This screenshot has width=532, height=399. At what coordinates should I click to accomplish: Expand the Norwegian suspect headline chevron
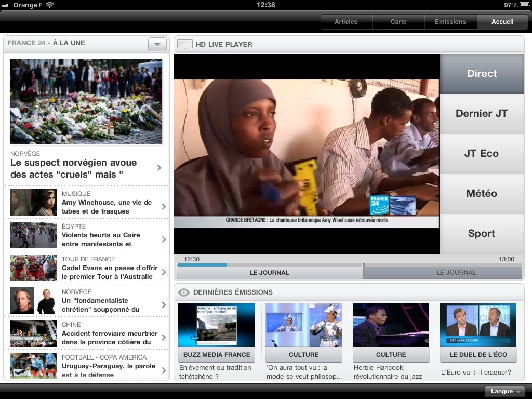tap(159, 168)
